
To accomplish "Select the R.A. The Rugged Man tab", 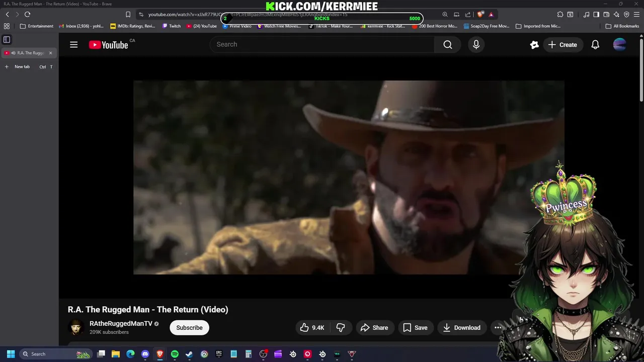I will [29, 53].
